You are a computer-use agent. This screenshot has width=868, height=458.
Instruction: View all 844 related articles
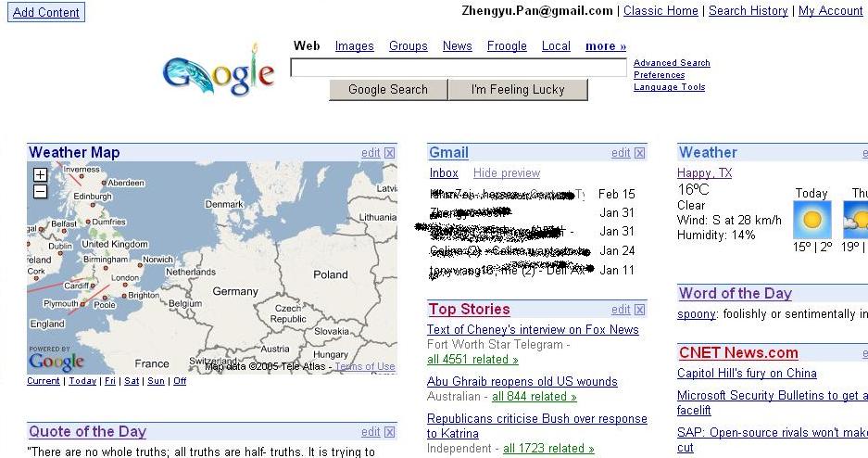point(535,397)
